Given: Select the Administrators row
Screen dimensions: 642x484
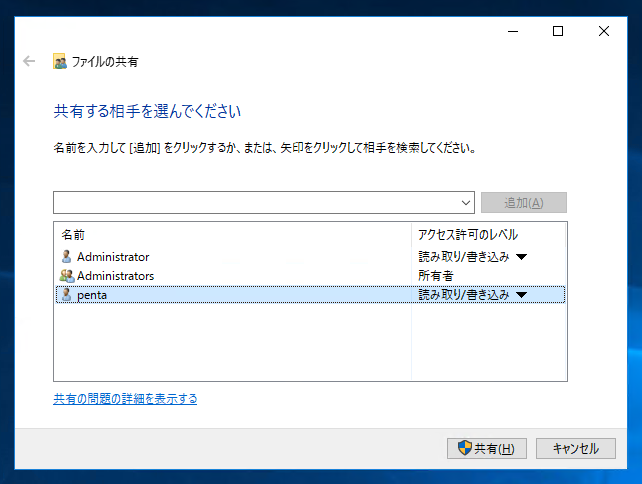Looking at the screenshot, I should pos(310,276).
